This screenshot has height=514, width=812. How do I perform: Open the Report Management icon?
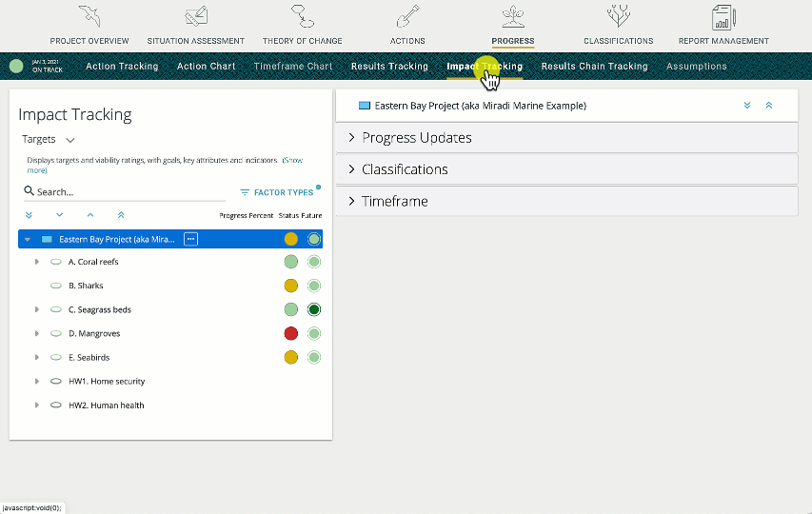coord(723,17)
